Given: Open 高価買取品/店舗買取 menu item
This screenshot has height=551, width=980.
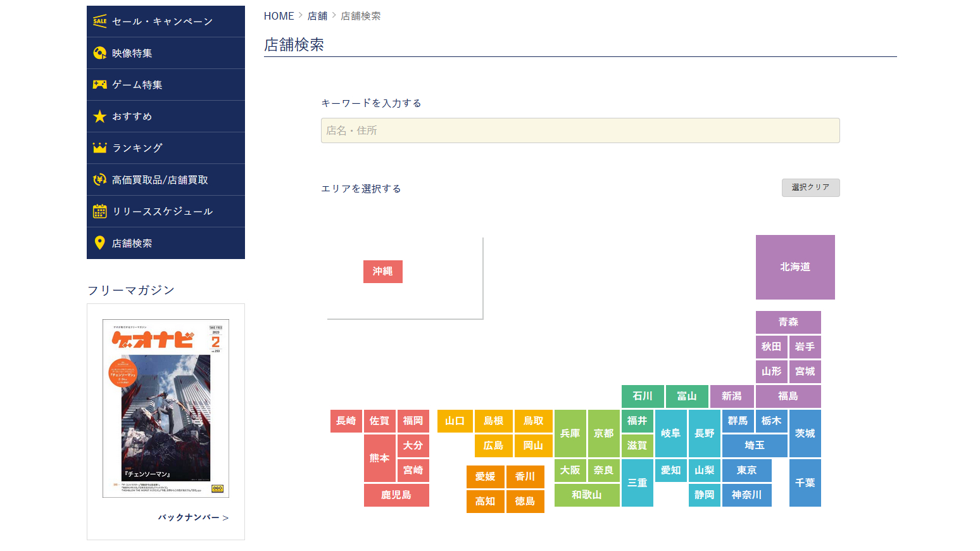Looking at the screenshot, I should click(166, 180).
